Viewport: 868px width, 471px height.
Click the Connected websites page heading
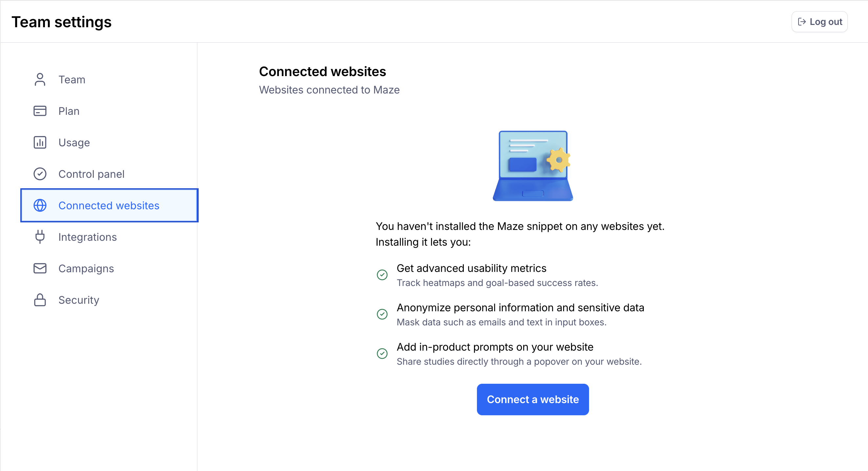(322, 72)
